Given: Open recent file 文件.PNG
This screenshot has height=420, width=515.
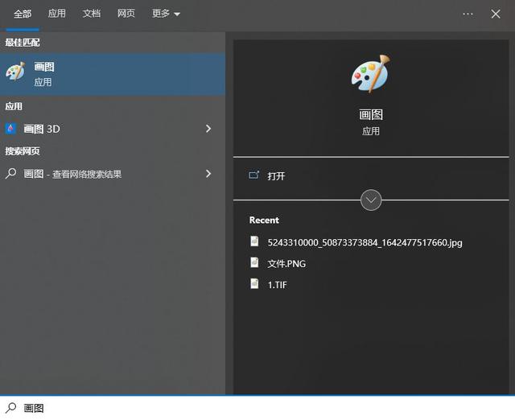Looking at the screenshot, I should click(286, 264).
